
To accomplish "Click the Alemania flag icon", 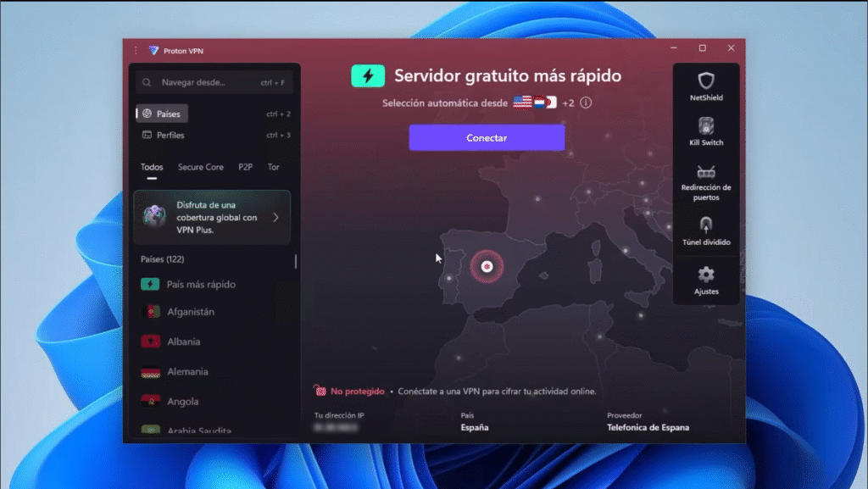I will (x=150, y=372).
